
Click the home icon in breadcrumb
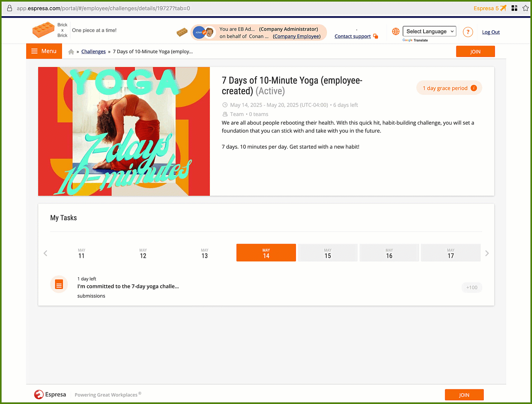coord(71,52)
